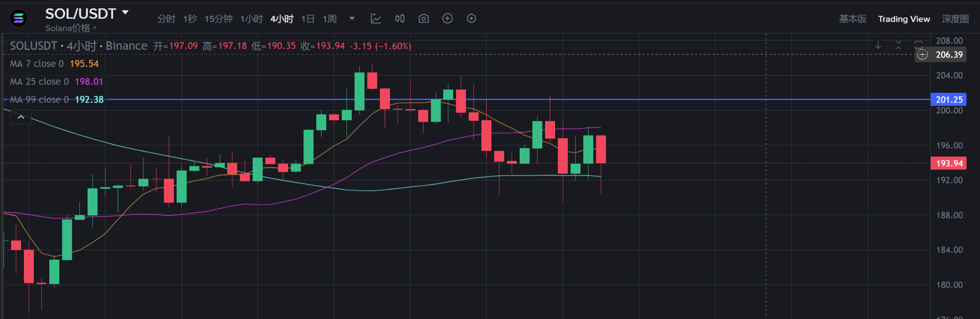Click the blue 201.25 price line label
Image resolution: width=980 pixels, height=319 pixels.
(x=948, y=100)
